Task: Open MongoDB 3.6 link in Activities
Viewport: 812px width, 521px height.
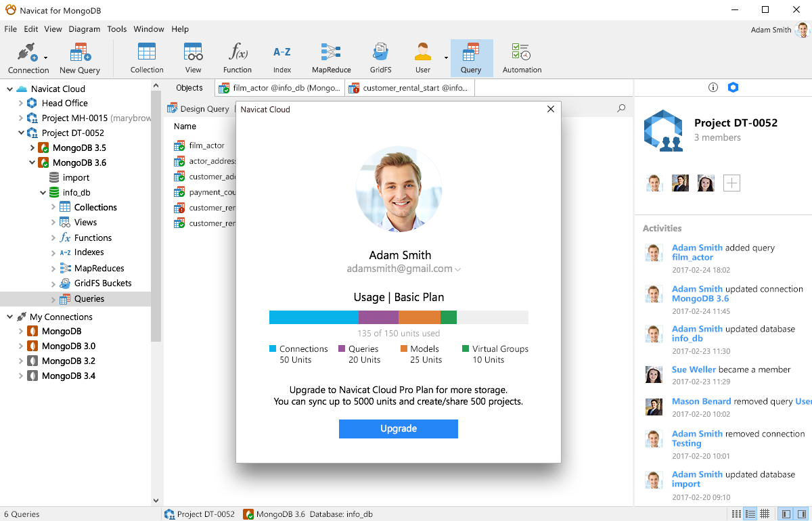Action: (700, 298)
